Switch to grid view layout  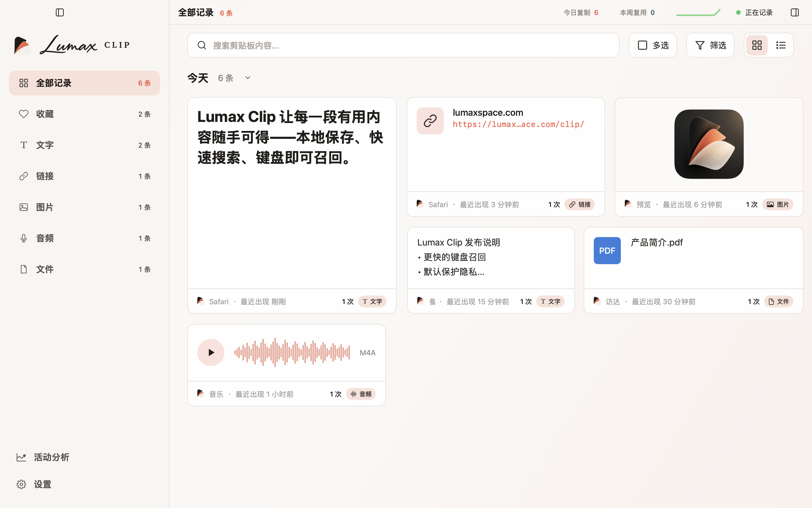coord(757,45)
